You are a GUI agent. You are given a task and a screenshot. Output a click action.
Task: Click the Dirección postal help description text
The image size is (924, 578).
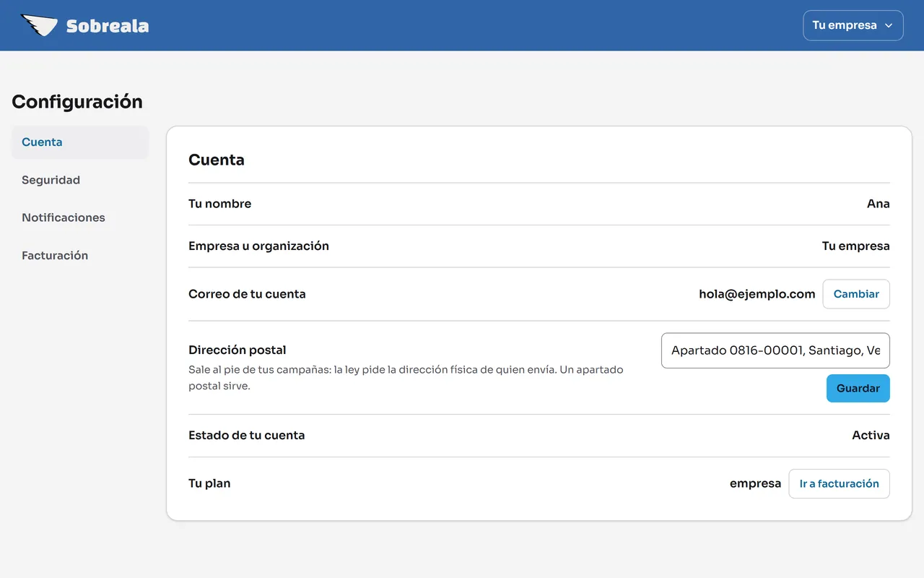click(406, 377)
